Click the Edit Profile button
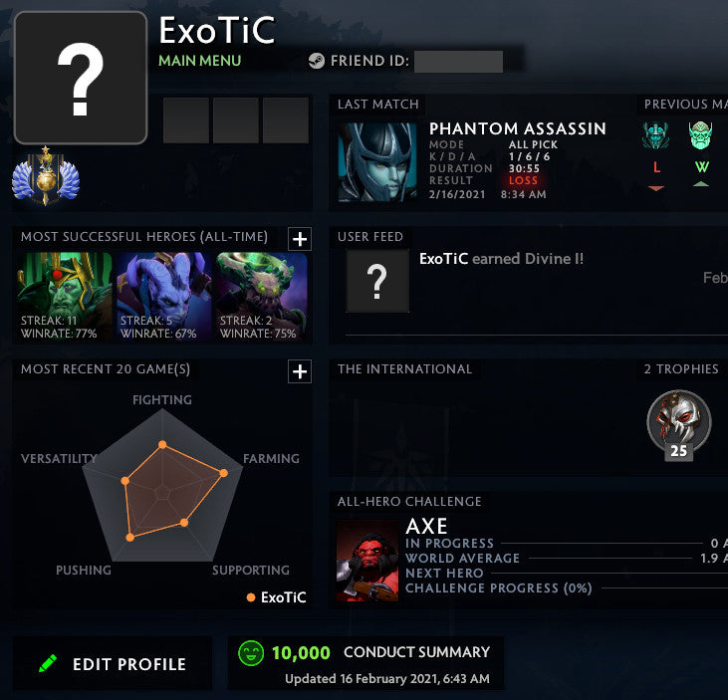Image resolution: width=728 pixels, height=700 pixels. click(x=112, y=663)
